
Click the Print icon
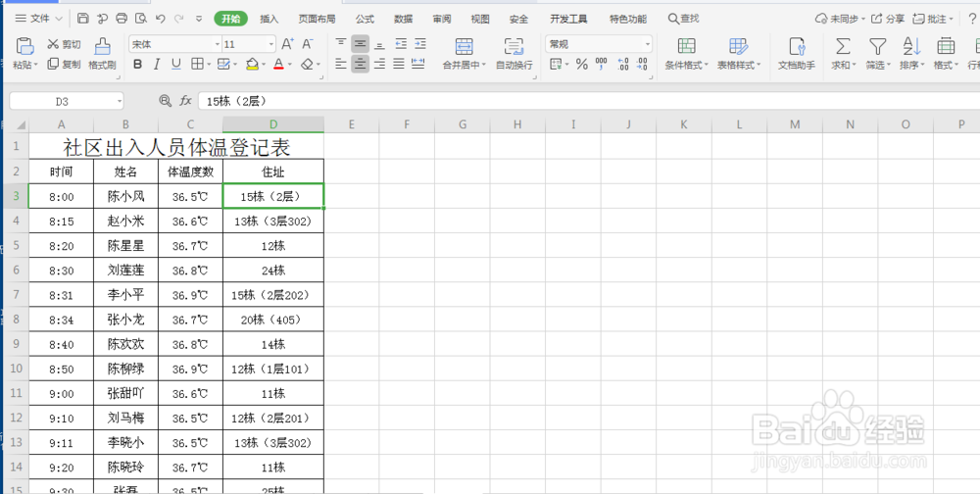[x=122, y=19]
